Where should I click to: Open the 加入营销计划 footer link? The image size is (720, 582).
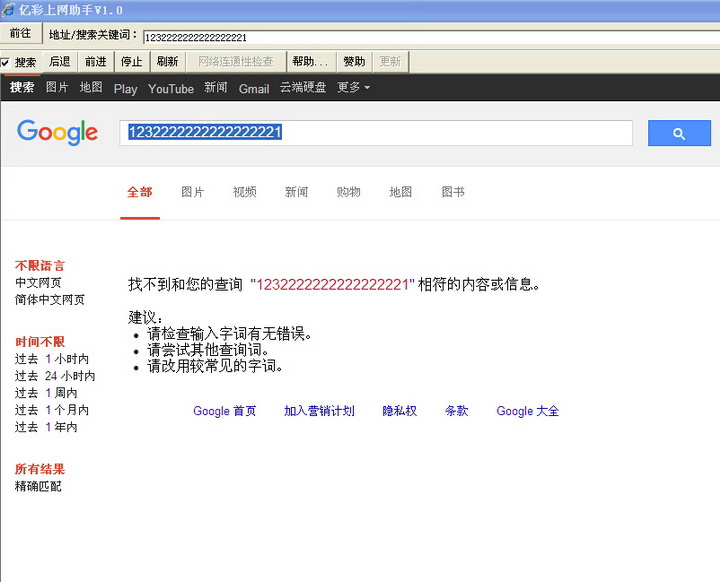319,411
